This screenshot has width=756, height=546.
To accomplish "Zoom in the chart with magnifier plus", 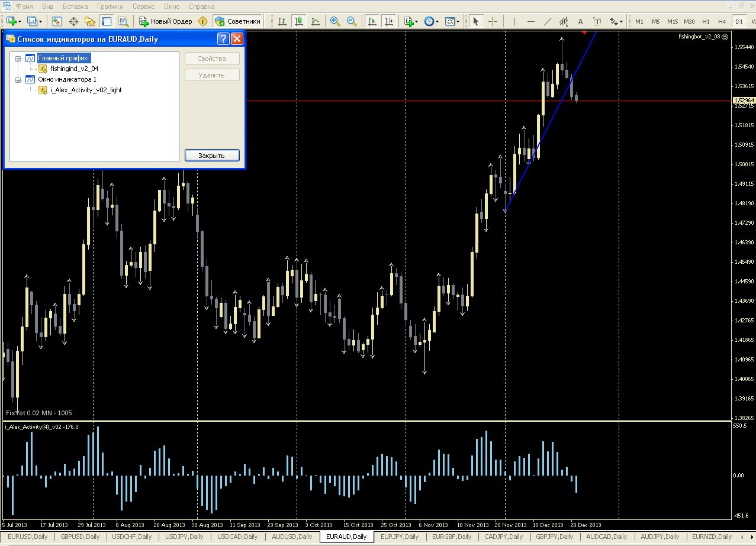I will point(335,21).
